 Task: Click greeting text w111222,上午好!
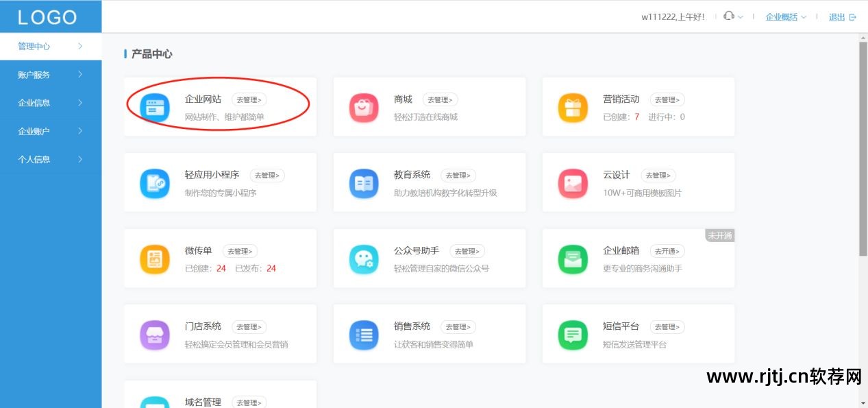point(673,17)
